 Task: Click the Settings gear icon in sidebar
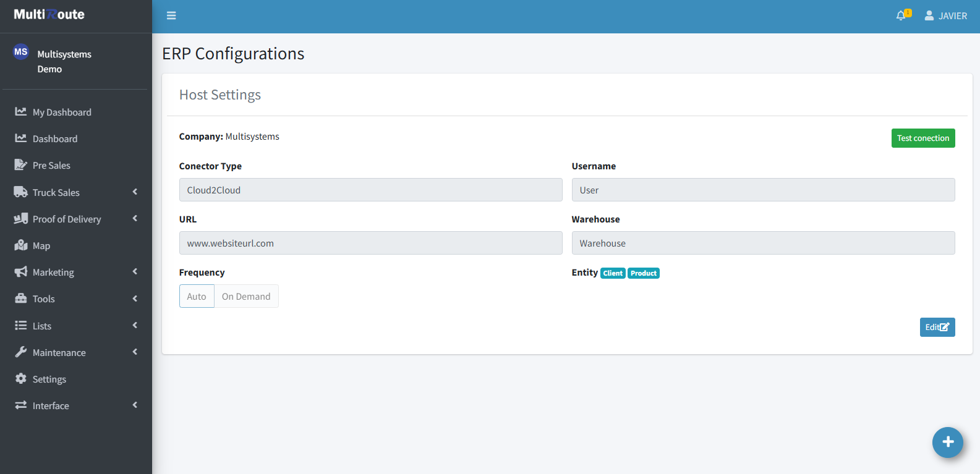point(21,379)
